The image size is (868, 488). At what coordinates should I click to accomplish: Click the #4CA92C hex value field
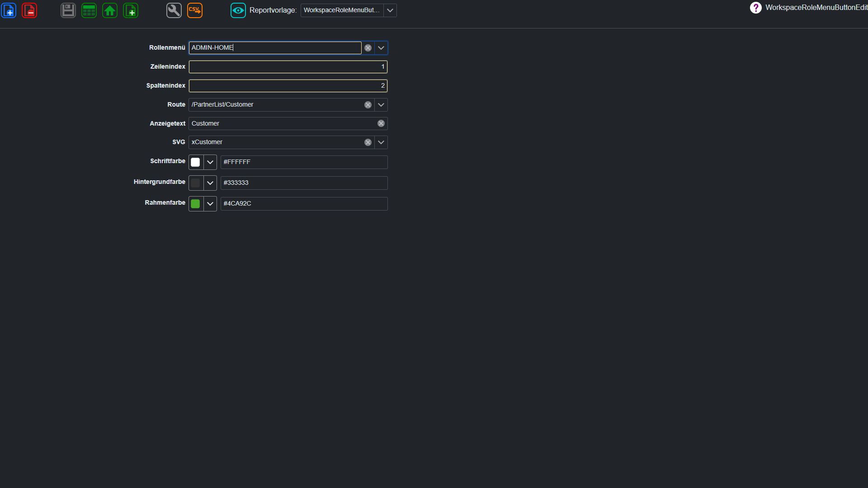point(304,204)
